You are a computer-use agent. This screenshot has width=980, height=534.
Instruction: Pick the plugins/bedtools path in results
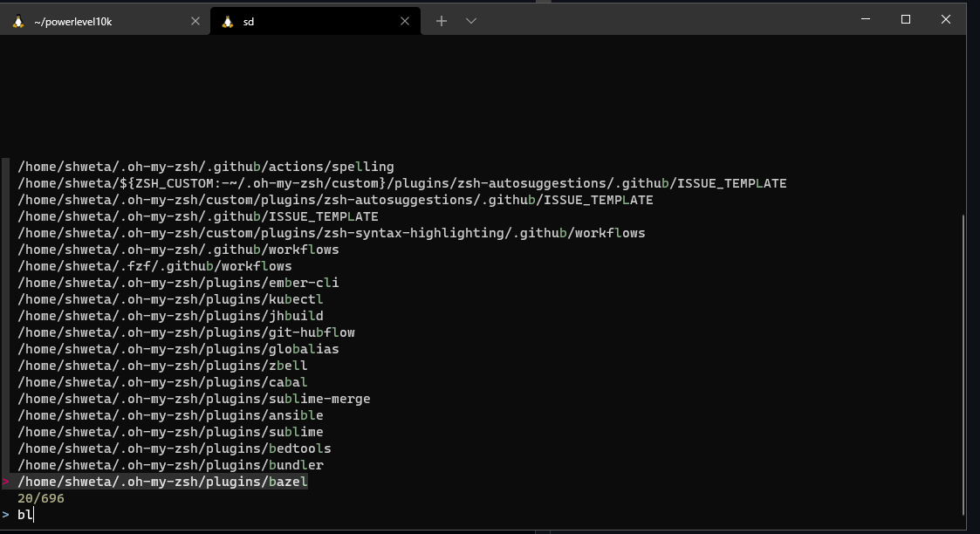[174, 448]
